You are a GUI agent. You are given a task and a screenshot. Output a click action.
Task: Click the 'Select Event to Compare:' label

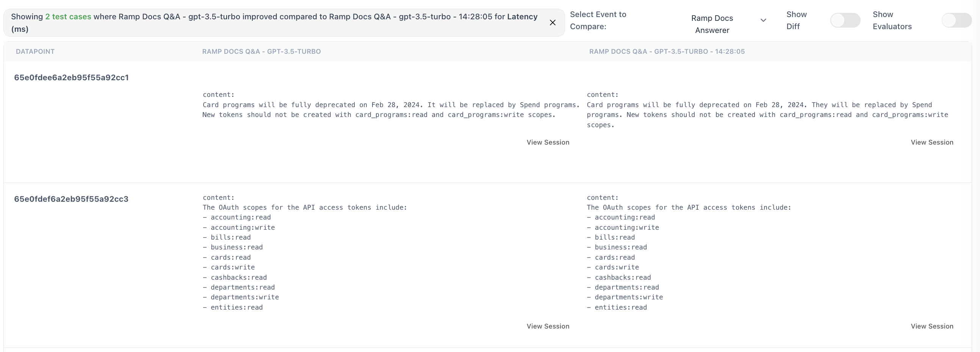[x=598, y=20]
